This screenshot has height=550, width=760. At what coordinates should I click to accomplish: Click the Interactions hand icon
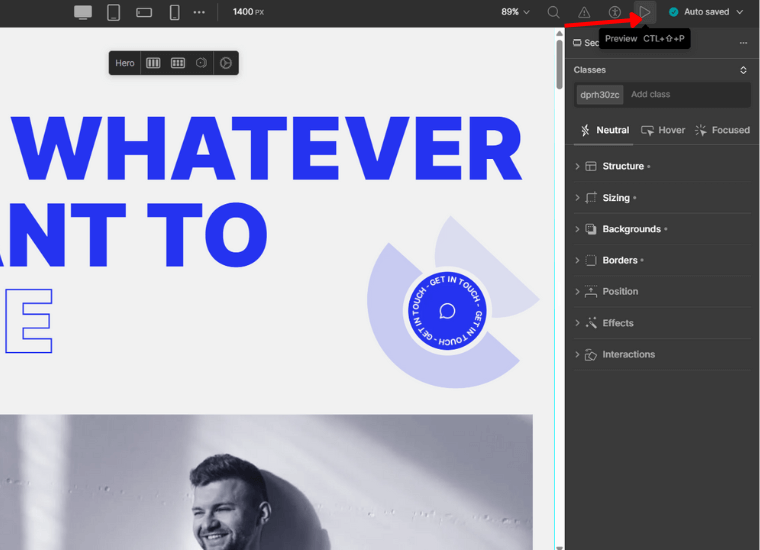[591, 355]
